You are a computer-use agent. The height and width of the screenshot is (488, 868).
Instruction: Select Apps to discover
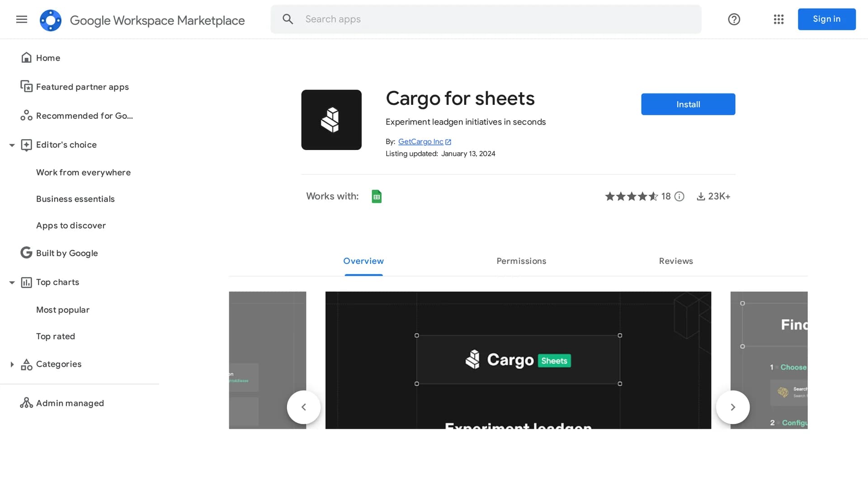point(71,225)
